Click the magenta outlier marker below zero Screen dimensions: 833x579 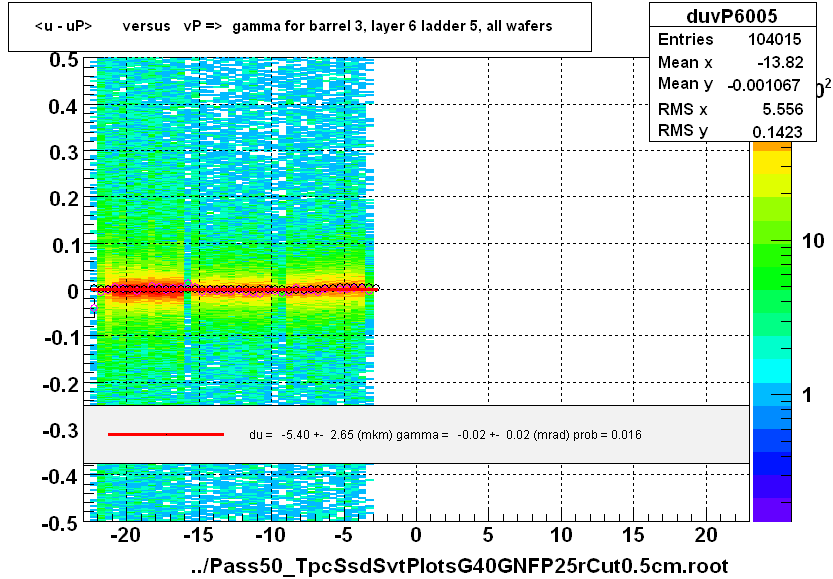point(94,308)
